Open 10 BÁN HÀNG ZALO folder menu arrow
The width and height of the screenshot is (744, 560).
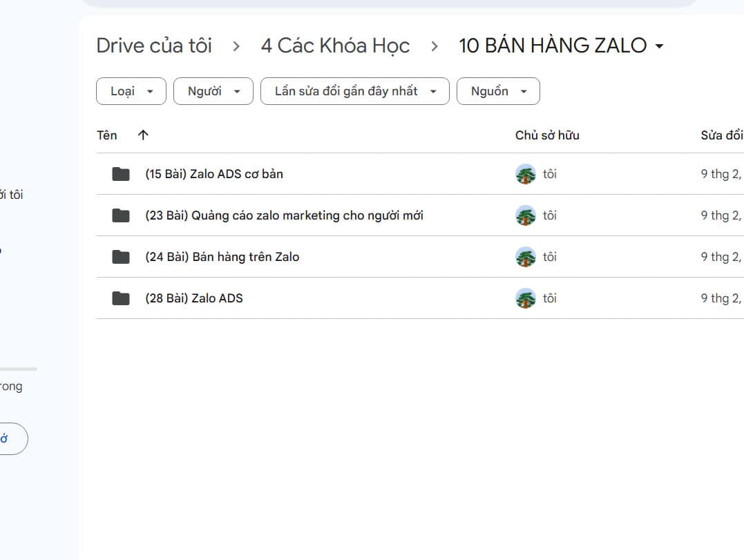(x=659, y=46)
